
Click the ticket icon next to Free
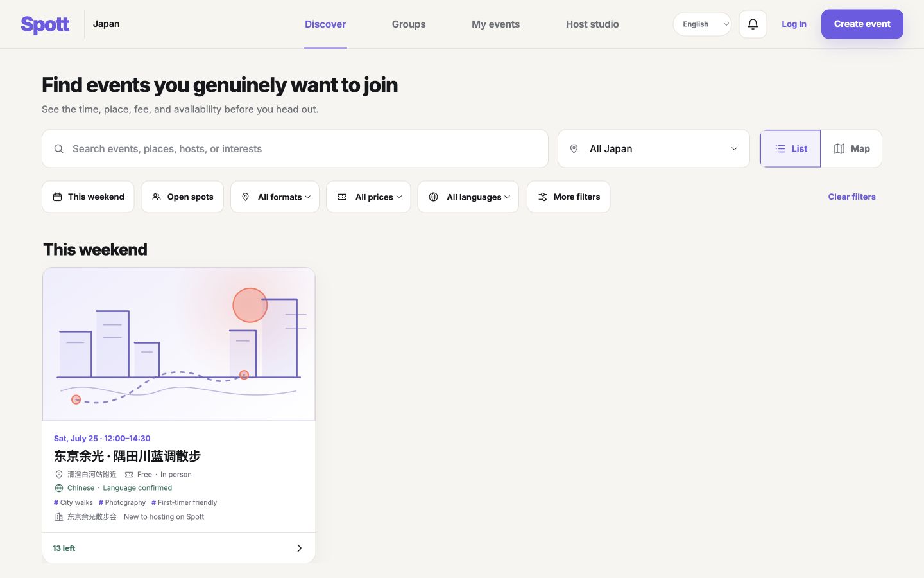click(129, 475)
